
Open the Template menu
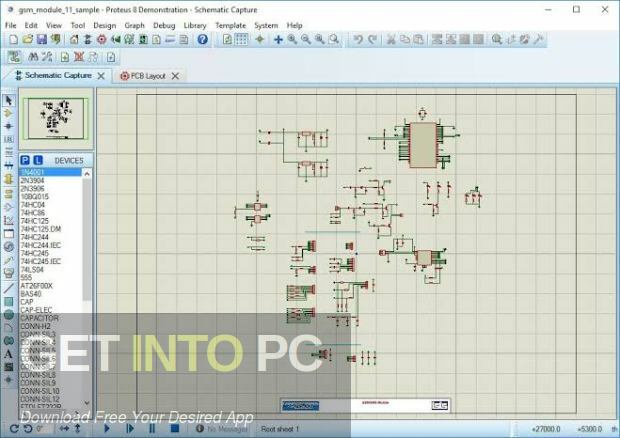tap(231, 25)
